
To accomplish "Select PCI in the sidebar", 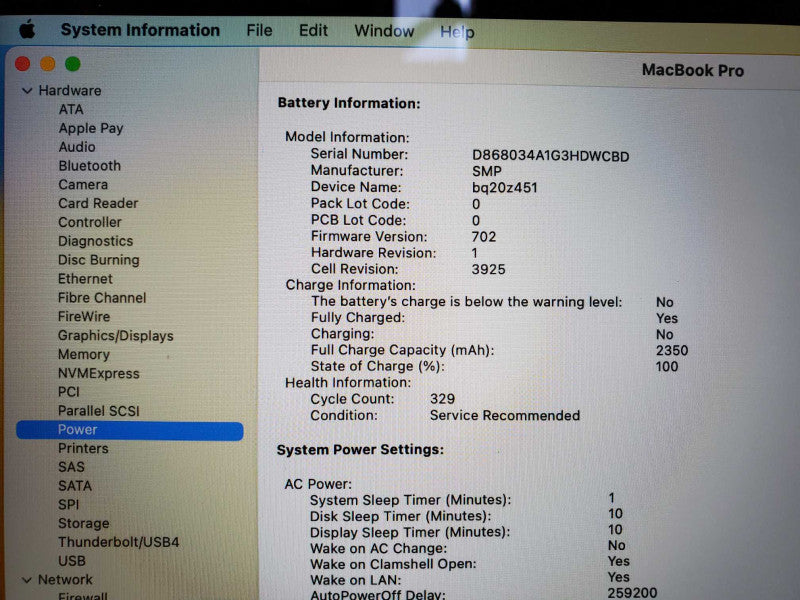I will click(x=68, y=392).
